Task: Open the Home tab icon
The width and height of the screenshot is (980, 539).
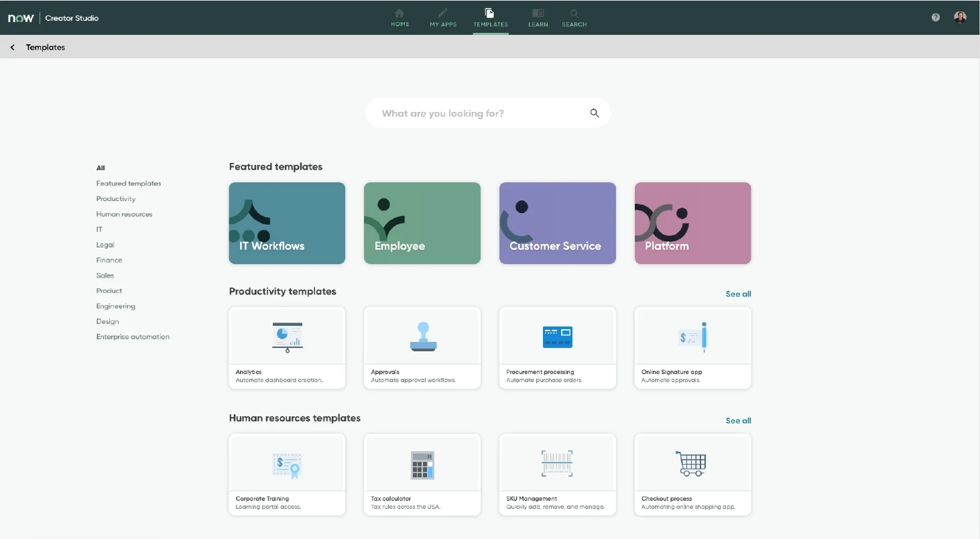Action: click(400, 13)
